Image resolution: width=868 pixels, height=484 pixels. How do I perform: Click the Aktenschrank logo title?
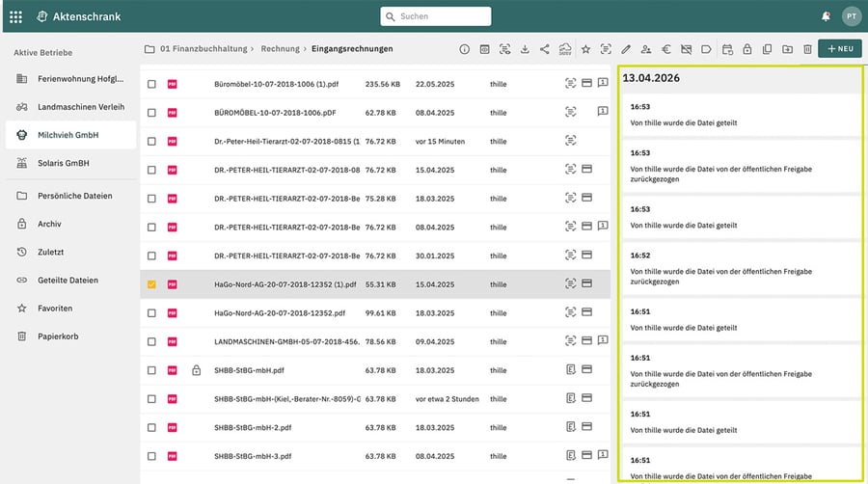(78, 16)
